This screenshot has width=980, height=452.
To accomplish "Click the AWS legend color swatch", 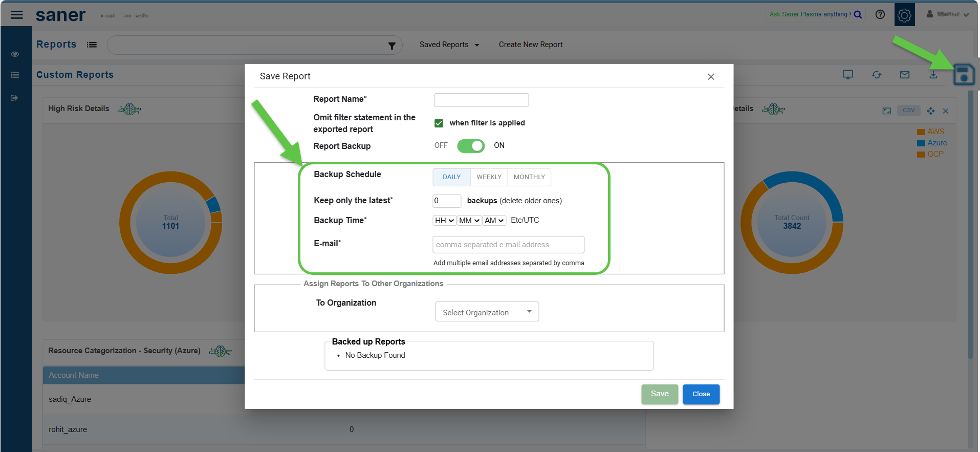I will pos(921,132).
